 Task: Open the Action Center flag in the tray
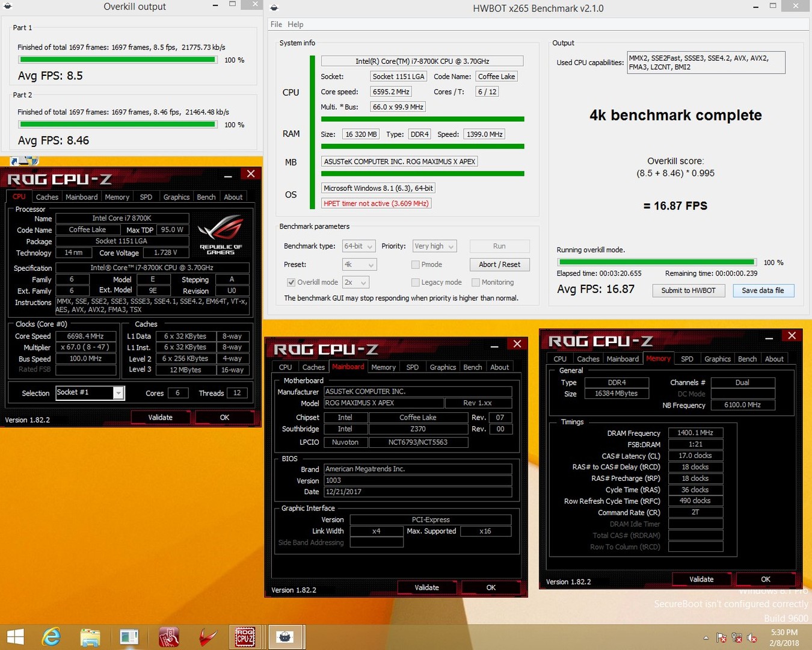[x=721, y=637]
